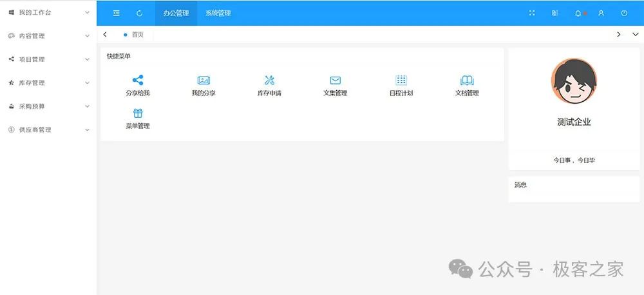644x295 pixels.
Task: Expand the 我的工作台 sidebar menu
Action: click(x=48, y=13)
